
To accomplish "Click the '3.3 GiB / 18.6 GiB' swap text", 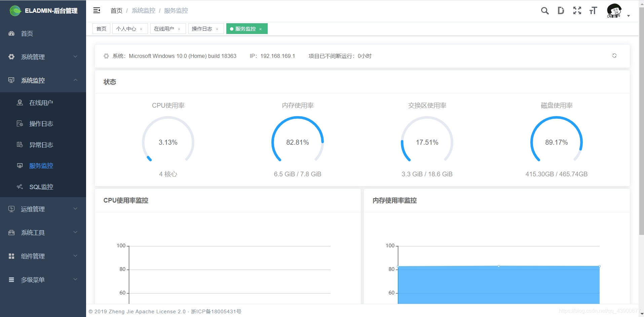I will pyautogui.click(x=427, y=174).
